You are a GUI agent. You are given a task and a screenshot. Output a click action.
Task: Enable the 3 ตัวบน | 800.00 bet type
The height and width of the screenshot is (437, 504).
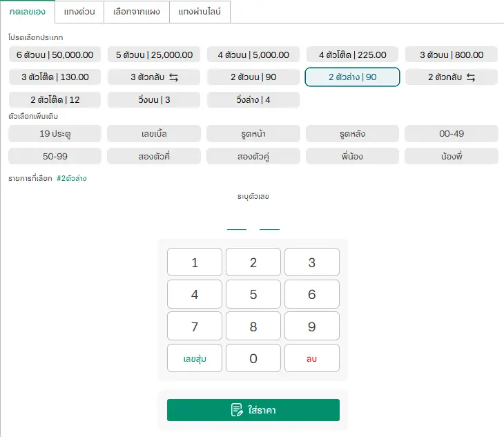click(x=452, y=55)
